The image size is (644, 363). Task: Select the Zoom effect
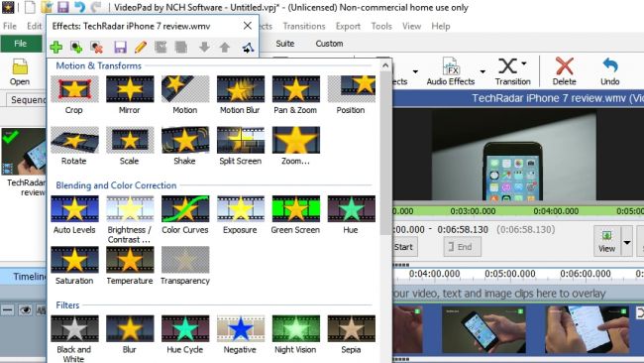[x=295, y=146]
